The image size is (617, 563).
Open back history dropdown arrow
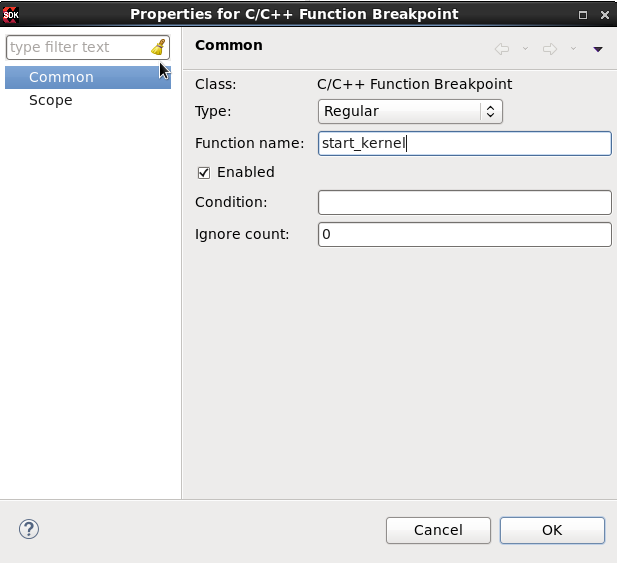coord(525,49)
